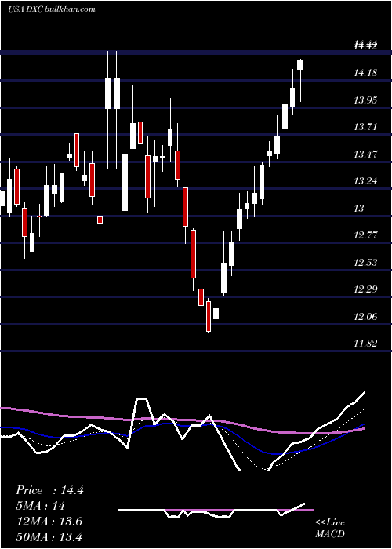Click the 13.24 price axis label
This screenshot has width=392, height=549.
coord(365,181)
